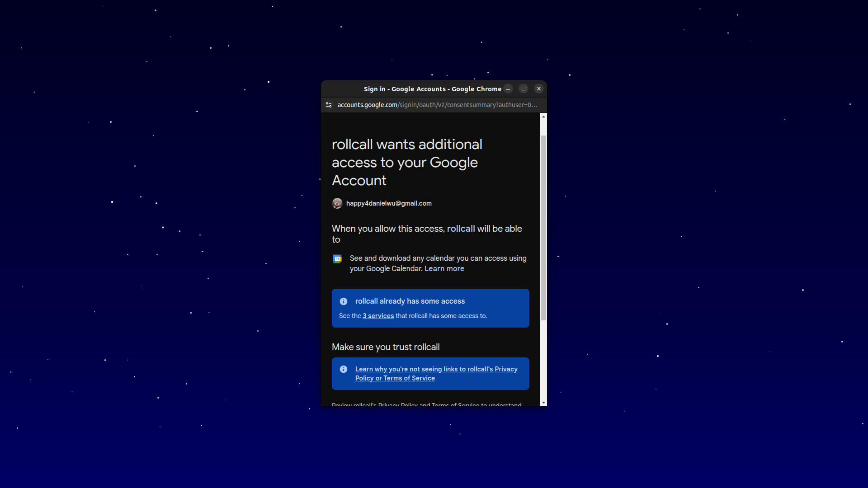
Task: Open the '3 services' link
Action: pos(378,316)
